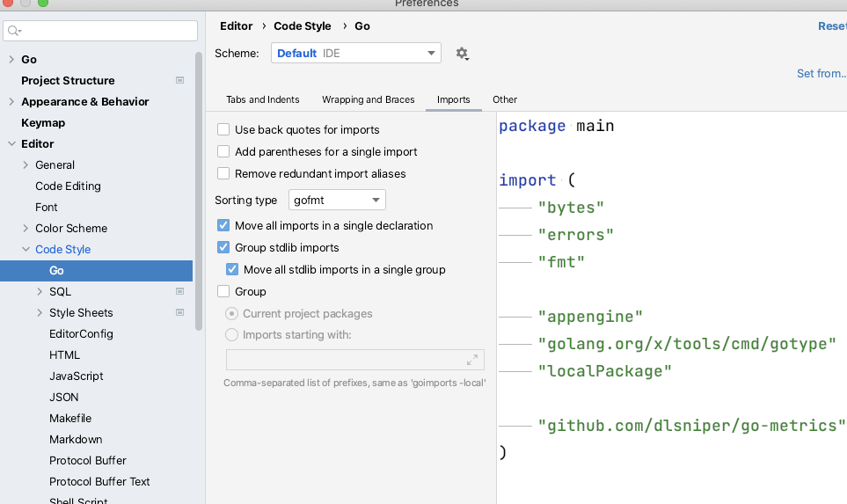
Task: Expand the SQL code style node
Action: tap(40, 291)
